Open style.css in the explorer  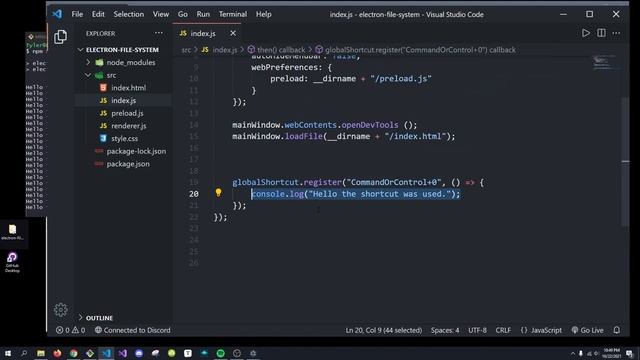124,138
